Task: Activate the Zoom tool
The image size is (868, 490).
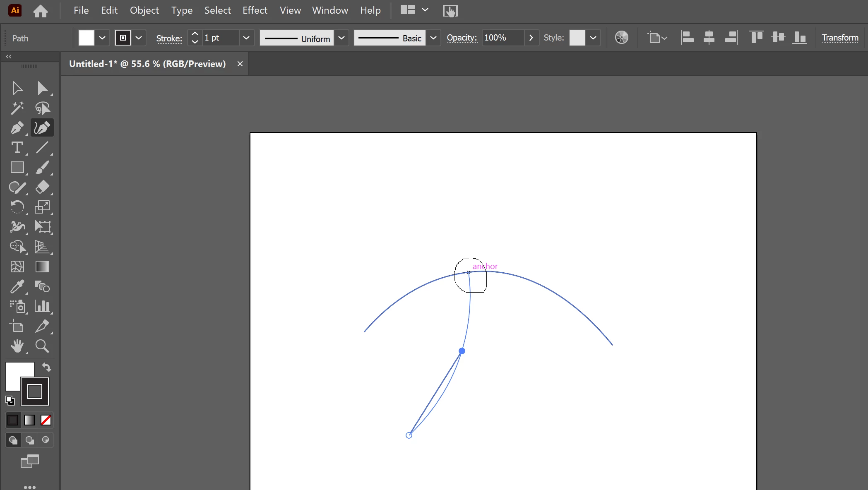Action: (x=42, y=346)
